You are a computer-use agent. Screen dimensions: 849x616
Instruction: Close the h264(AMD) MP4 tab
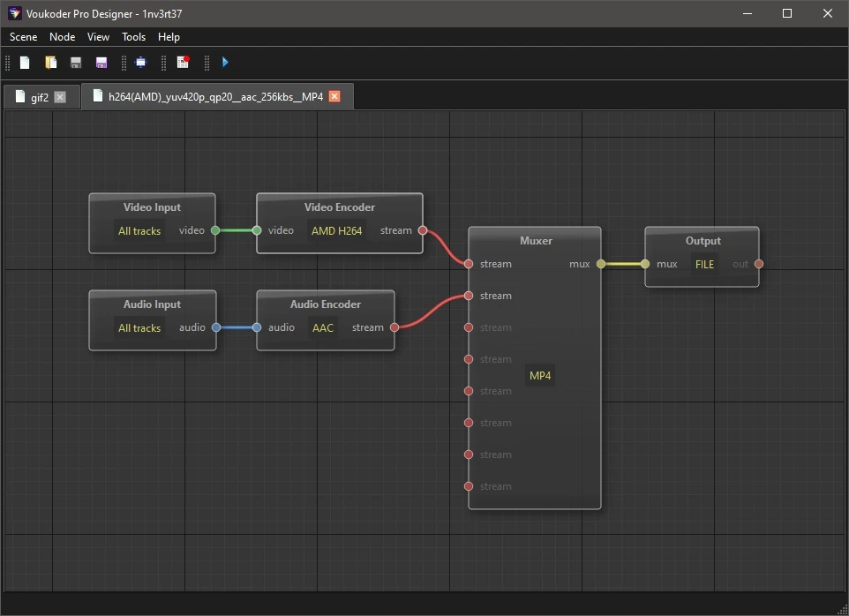[x=334, y=96]
